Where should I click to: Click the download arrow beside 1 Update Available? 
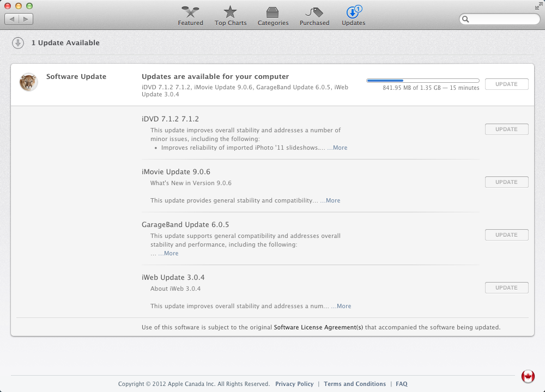(x=18, y=43)
